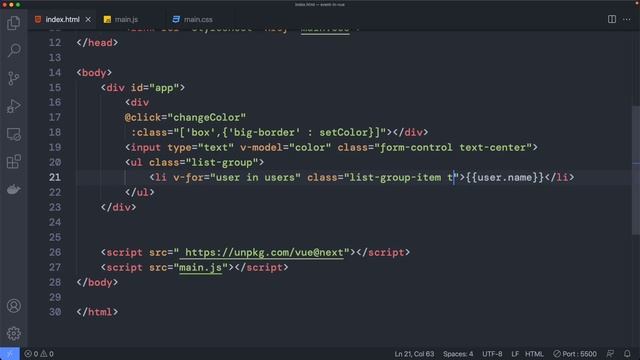
Task: Open the Explorer files view
Action: point(13,23)
